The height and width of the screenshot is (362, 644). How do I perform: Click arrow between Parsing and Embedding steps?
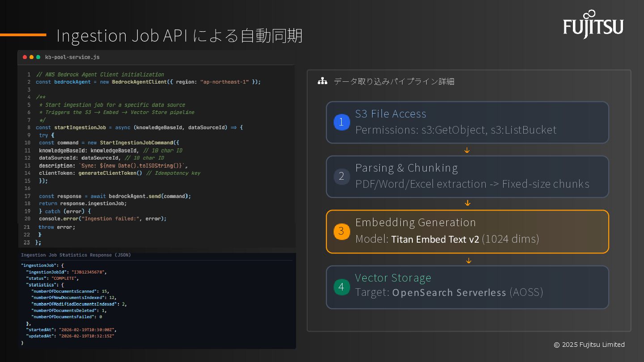[x=467, y=203]
